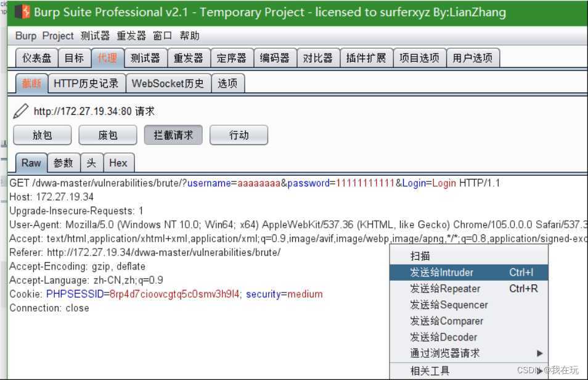The height and width of the screenshot is (380, 588).
Task: Open the Project menu
Action: pyautogui.click(x=58, y=36)
